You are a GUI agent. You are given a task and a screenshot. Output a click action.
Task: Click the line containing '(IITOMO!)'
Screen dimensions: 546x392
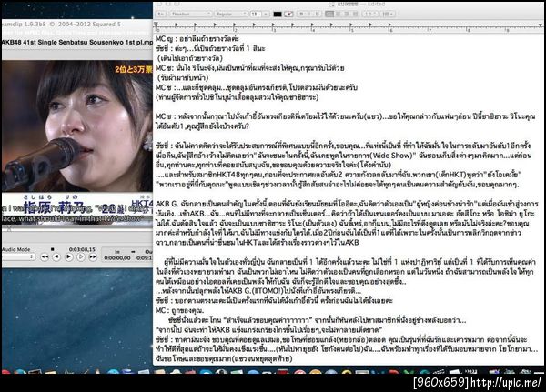pos(258,291)
